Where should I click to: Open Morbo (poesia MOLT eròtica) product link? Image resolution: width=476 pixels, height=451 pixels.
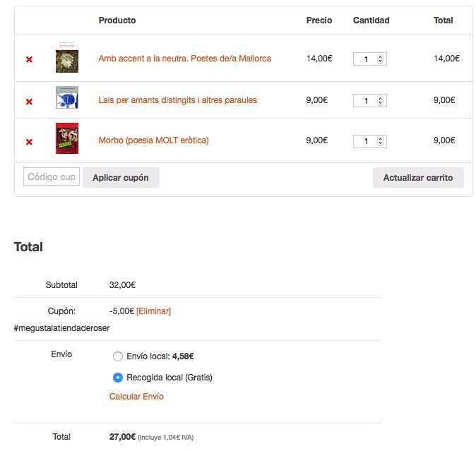pyautogui.click(x=154, y=140)
